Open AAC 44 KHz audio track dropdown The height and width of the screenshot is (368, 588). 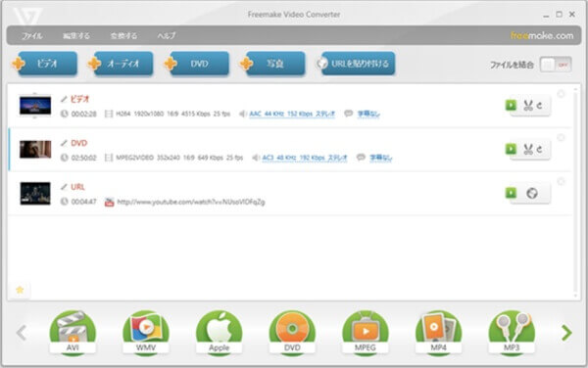point(292,114)
